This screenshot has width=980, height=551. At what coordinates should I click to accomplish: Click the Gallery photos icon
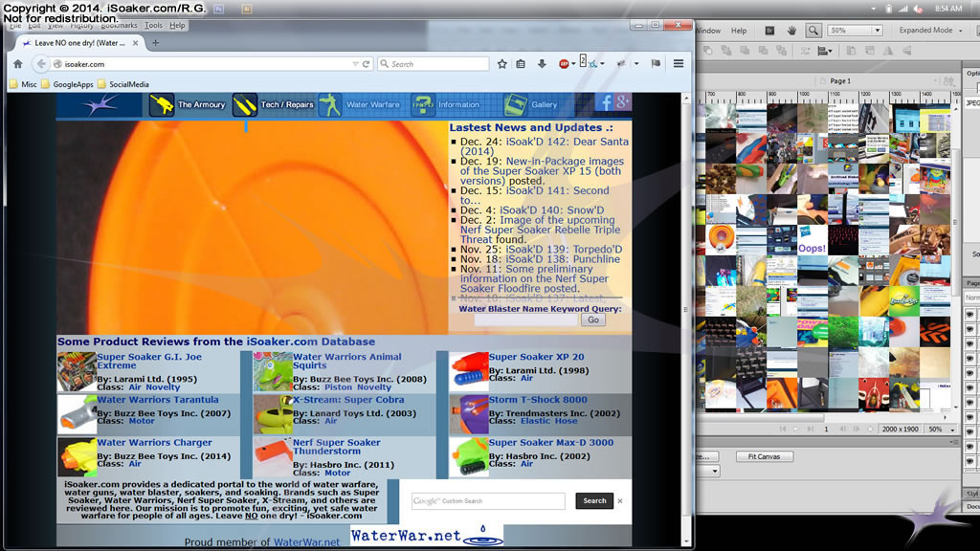[x=515, y=104]
